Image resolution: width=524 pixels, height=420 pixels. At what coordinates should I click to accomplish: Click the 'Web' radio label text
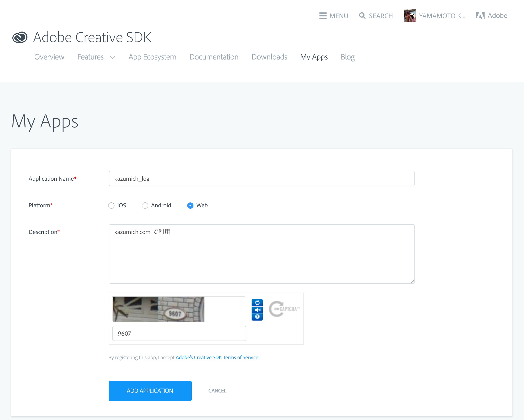(202, 206)
